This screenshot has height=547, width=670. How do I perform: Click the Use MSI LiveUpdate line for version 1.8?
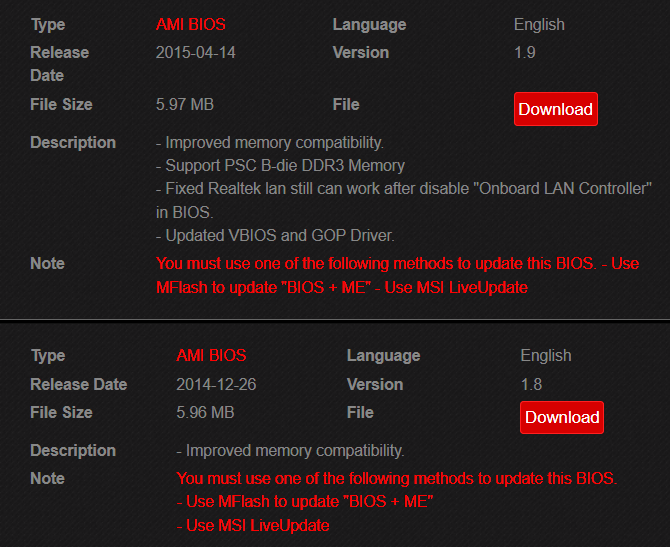pyautogui.click(x=252, y=525)
